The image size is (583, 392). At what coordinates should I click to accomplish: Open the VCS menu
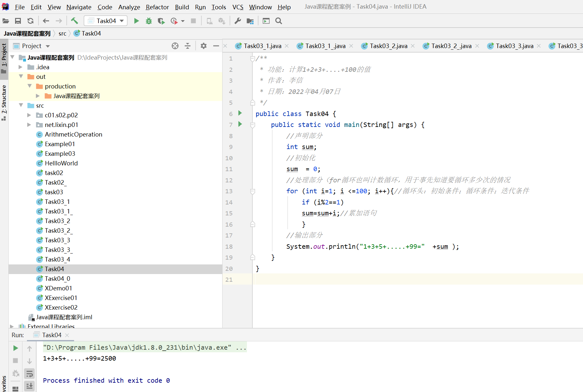[x=238, y=7]
